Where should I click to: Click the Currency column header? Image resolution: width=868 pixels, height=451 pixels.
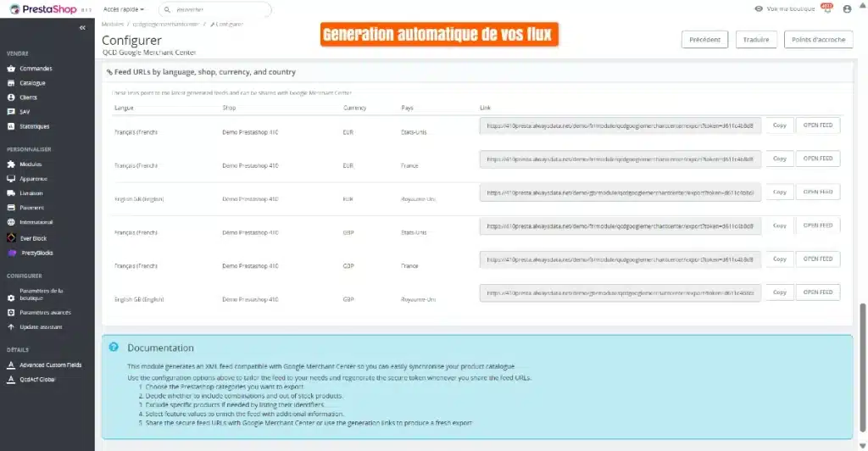[355, 108]
